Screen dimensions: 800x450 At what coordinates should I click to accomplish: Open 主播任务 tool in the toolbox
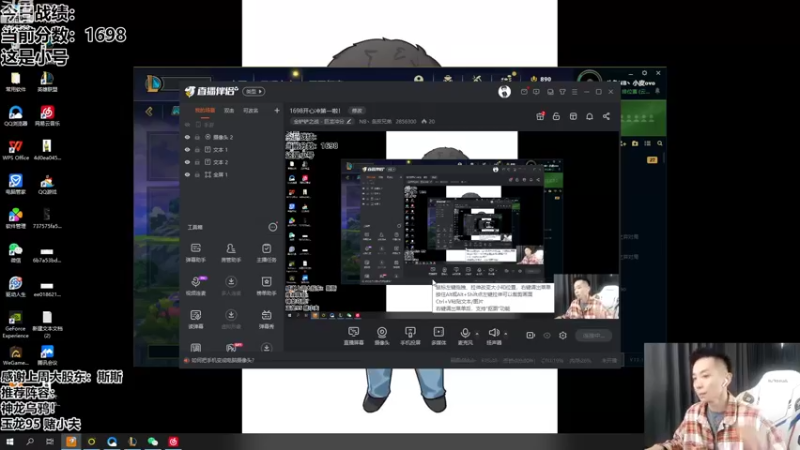point(266,253)
